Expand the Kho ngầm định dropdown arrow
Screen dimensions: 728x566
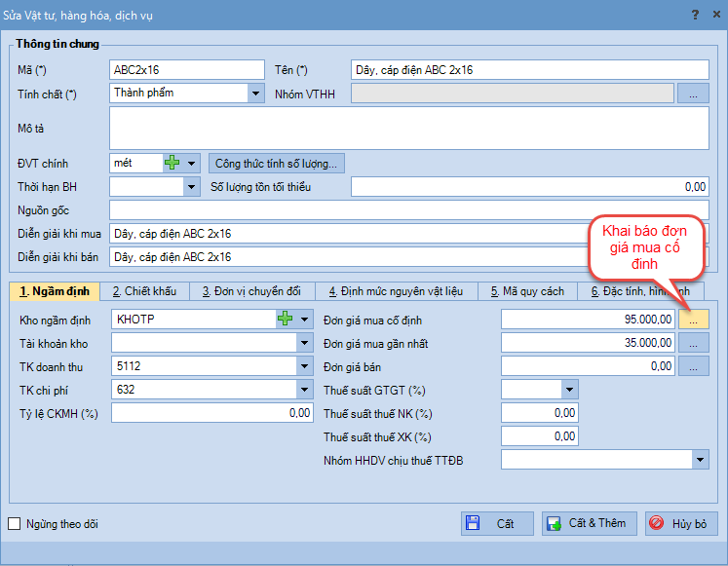click(304, 320)
